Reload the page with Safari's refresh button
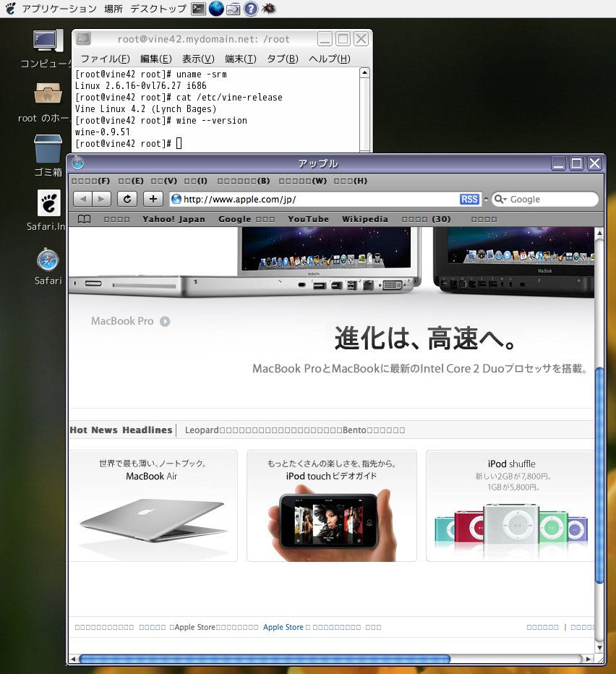The width and height of the screenshot is (616, 674). coord(127,199)
